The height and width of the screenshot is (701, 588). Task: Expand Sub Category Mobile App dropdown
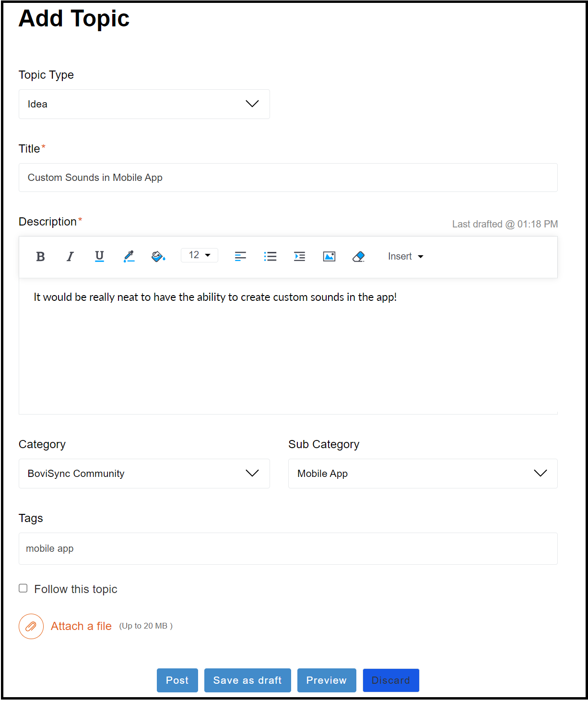tap(423, 474)
